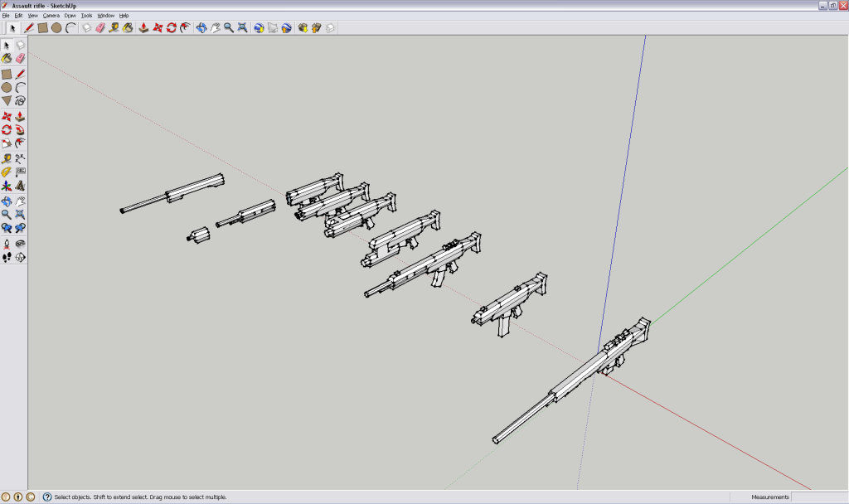Screen dimensions: 849x504
Task: Select Rotate tool in the top toolbar
Action: point(171,27)
